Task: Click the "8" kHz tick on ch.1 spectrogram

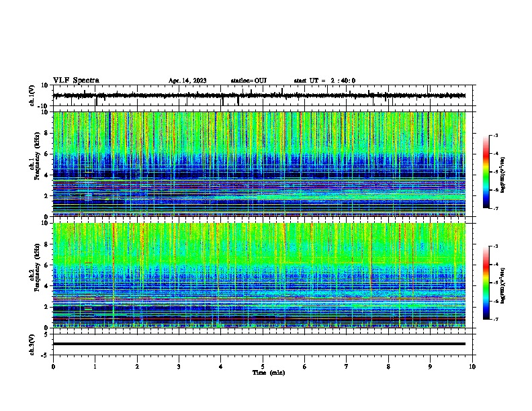Action: coord(46,133)
